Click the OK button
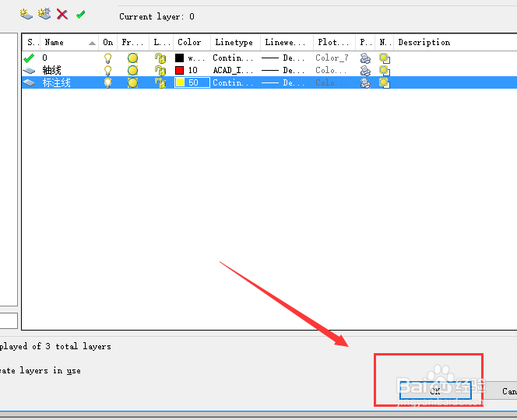Viewport: 517px width, 420px height. (x=435, y=390)
